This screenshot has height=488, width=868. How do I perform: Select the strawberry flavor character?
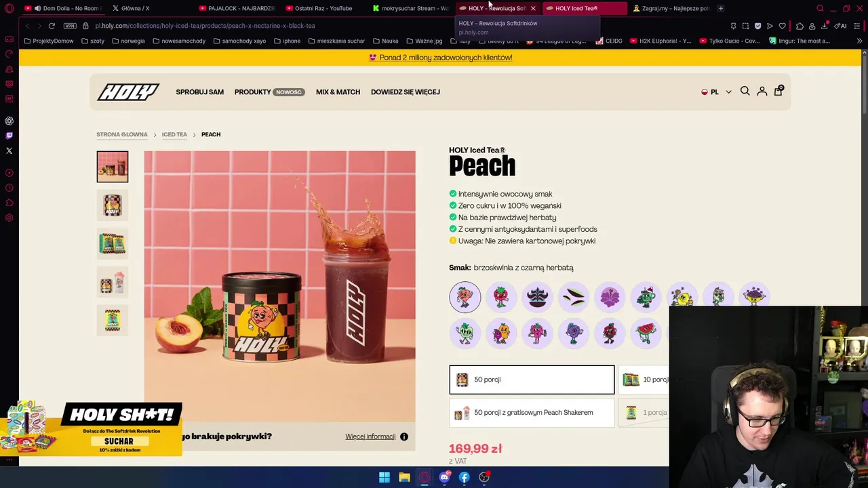coord(501,297)
